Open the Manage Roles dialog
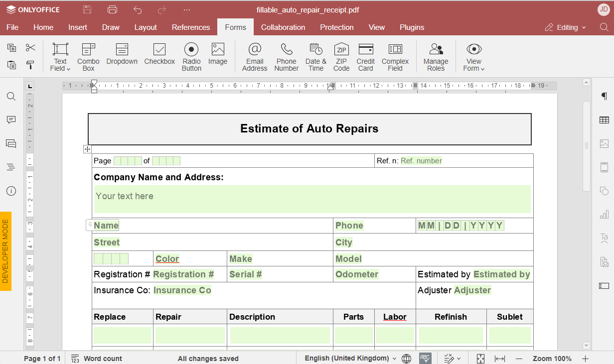 click(436, 56)
